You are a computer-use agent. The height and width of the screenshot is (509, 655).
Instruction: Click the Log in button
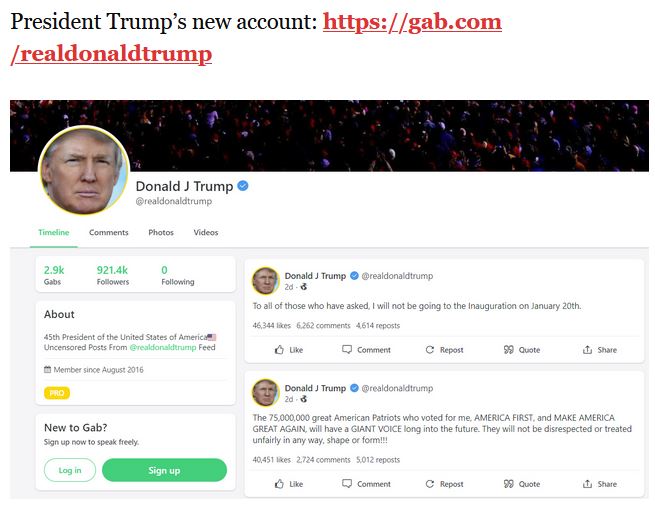click(70, 470)
